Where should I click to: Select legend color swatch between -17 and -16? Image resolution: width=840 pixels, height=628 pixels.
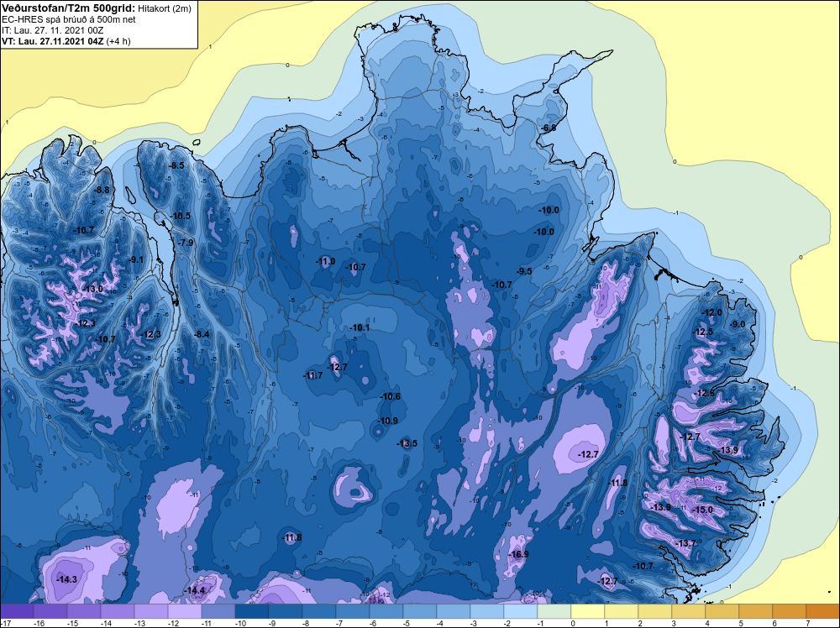point(17,611)
